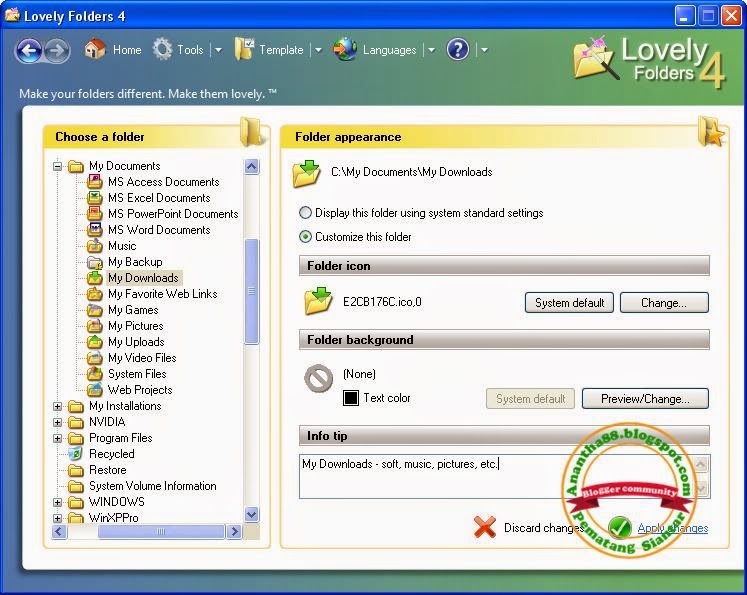Viewport: 747px width, 595px height.
Task: Expand the My Installations tree node
Action: (x=58, y=406)
